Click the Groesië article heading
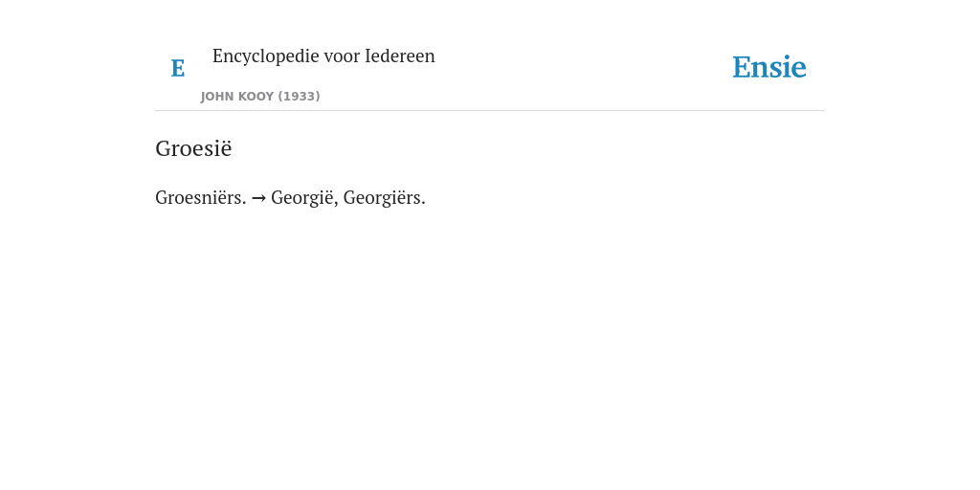This screenshot has height=490, width=980. [193, 148]
